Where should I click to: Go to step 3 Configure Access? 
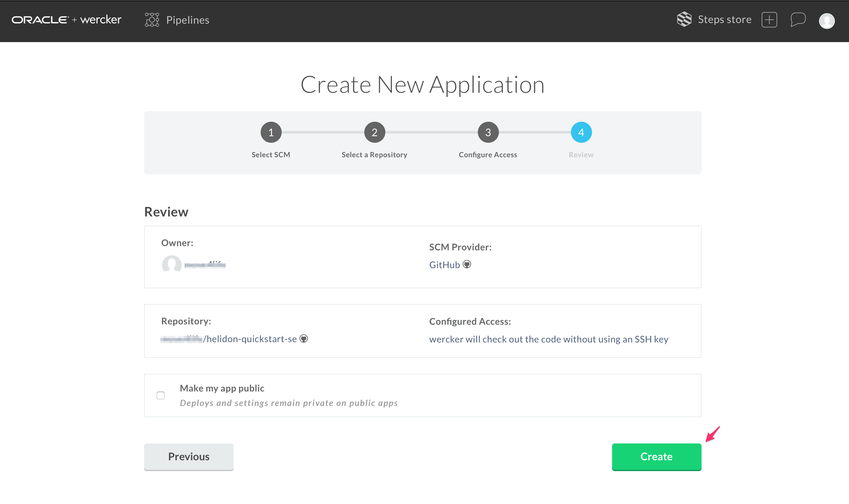[488, 133]
